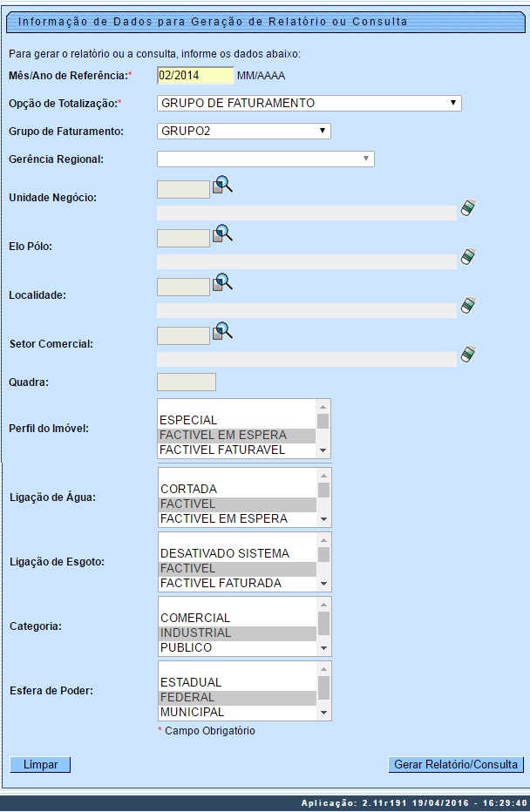Open the Gerência Regional dropdown
This screenshot has height=812, width=530.
(265, 159)
